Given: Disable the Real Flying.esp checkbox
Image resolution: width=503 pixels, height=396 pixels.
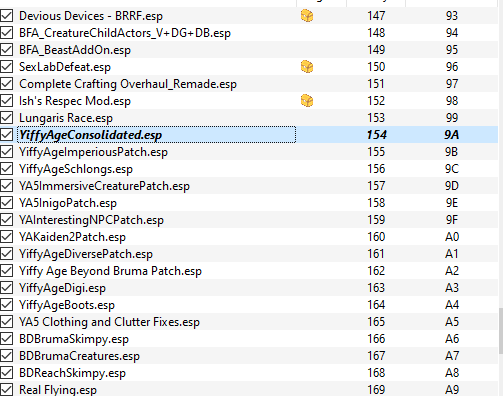Looking at the screenshot, I should (6, 390).
